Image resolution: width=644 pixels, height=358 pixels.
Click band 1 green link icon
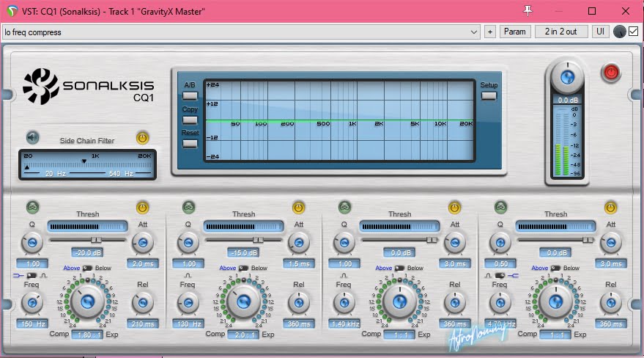coord(32,208)
